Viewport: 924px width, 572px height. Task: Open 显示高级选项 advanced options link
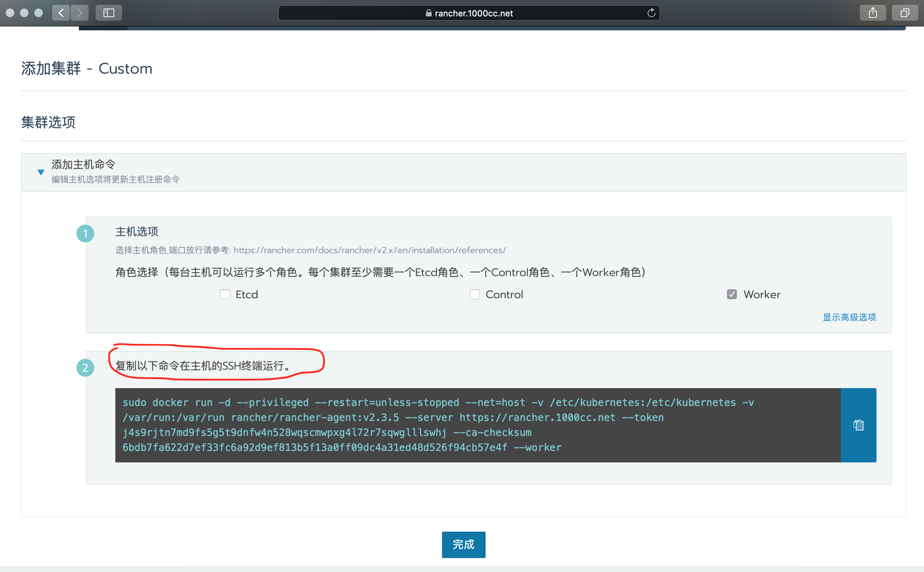click(x=849, y=317)
